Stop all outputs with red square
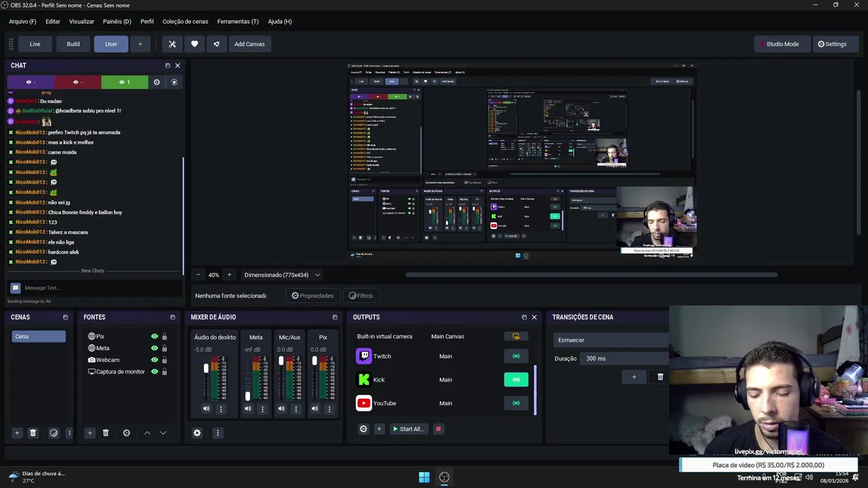 pyautogui.click(x=438, y=429)
